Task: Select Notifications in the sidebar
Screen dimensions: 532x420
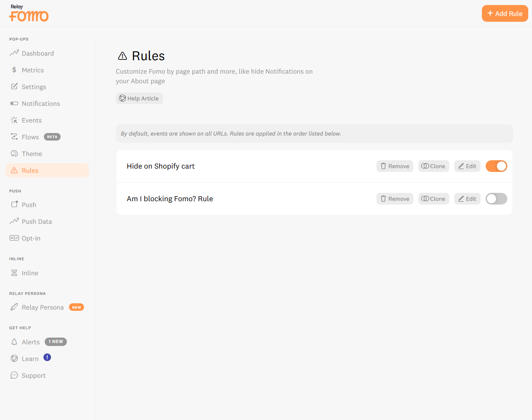Action: point(47,103)
